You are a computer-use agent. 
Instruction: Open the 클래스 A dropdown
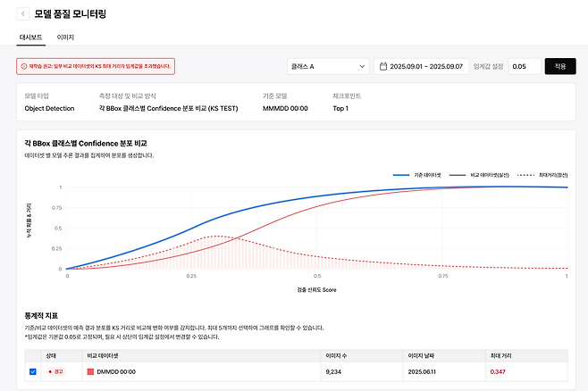pyautogui.click(x=328, y=66)
